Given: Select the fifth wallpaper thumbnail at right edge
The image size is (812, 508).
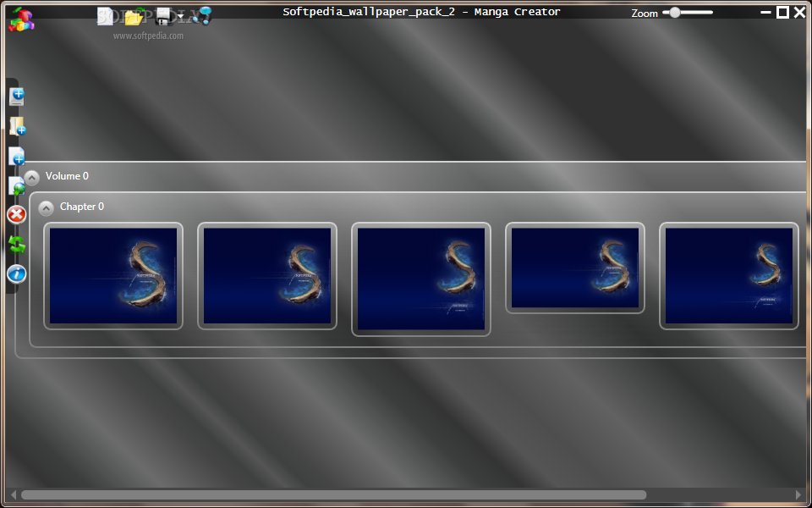Looking at the screenshot, I should (x=728, y=276).
